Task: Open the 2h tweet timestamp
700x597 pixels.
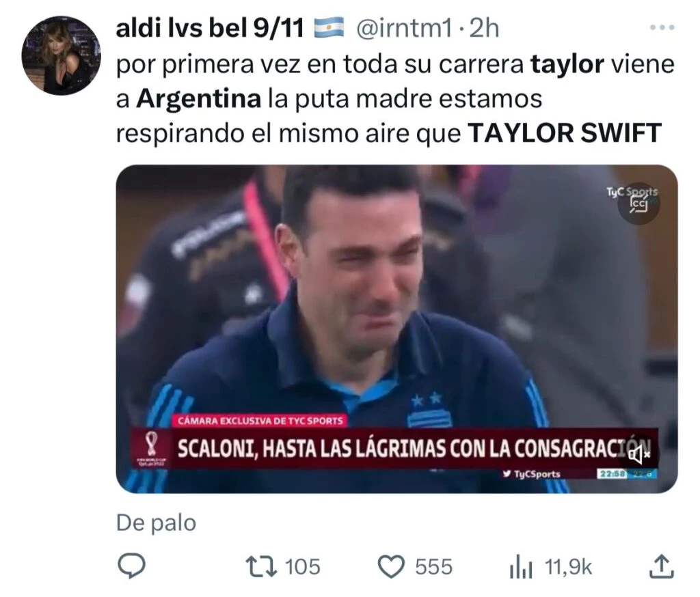Action: click(x=485, y=29)
